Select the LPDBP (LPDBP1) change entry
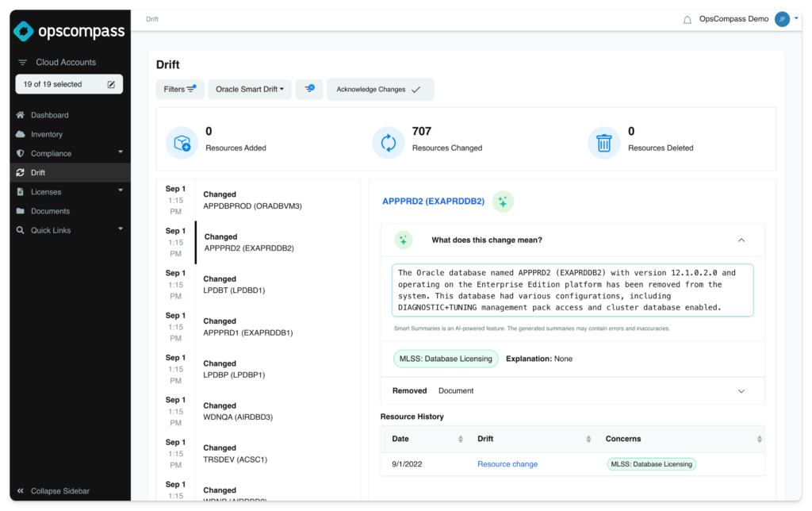The width and height of the screenshot is (812, 511). [259, 369]
